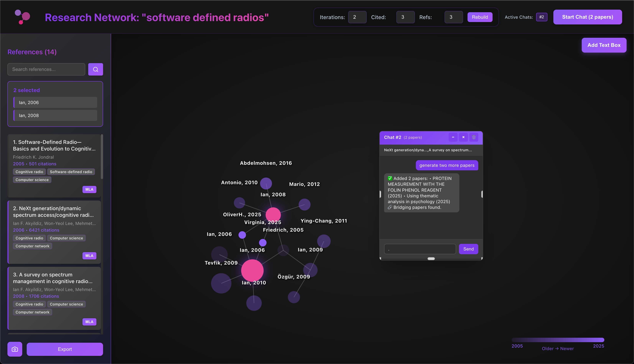The height and width of the screenshot is (364, 634).
Task: Minimize the Chat #2 panel
Action: [453, 137]
